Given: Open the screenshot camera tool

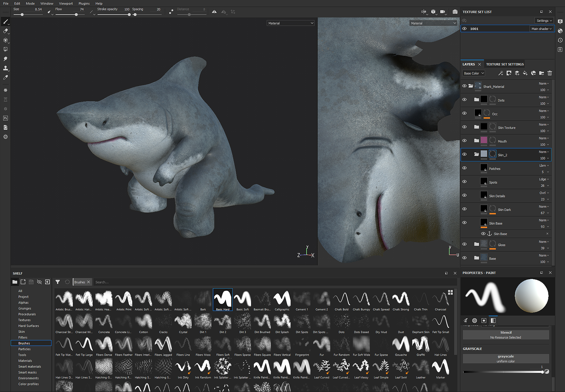Looking at the screenshot, I should [455, 12].
